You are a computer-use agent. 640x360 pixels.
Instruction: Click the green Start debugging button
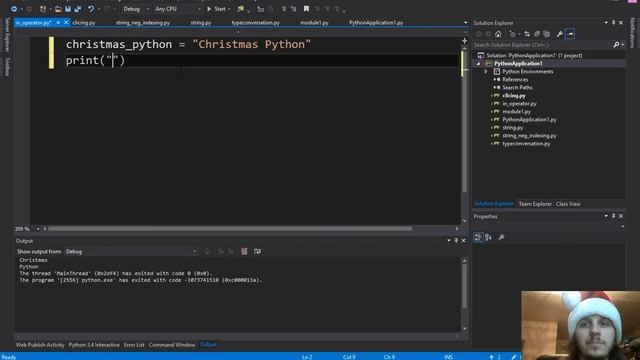coord(216,9)
